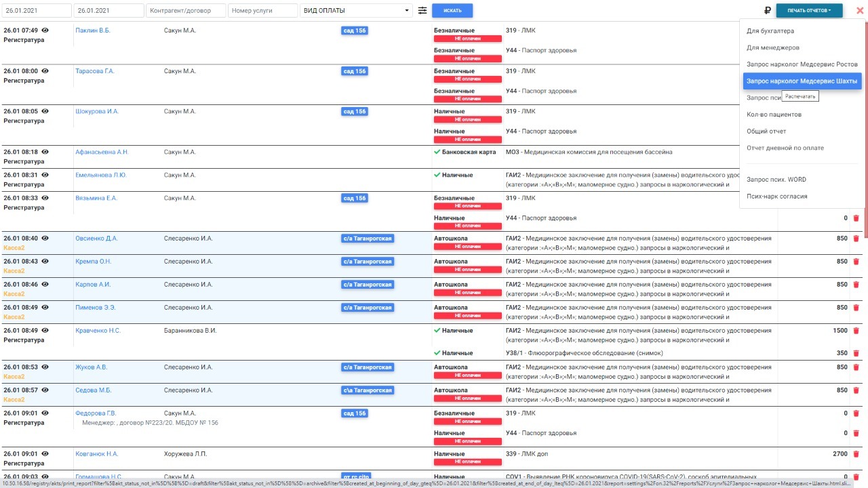Choose Запрос нарколог Медсервис Ростов

point(802,64)
